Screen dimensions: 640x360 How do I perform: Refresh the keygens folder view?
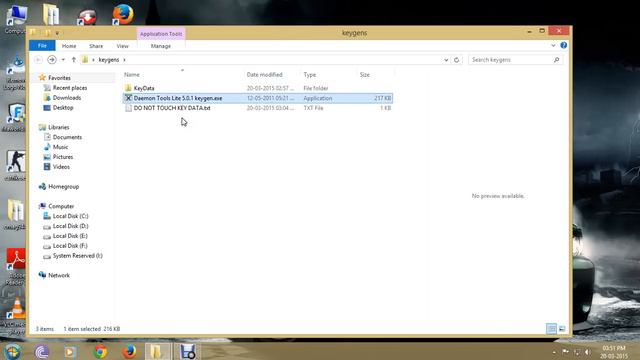pos(456,60)
